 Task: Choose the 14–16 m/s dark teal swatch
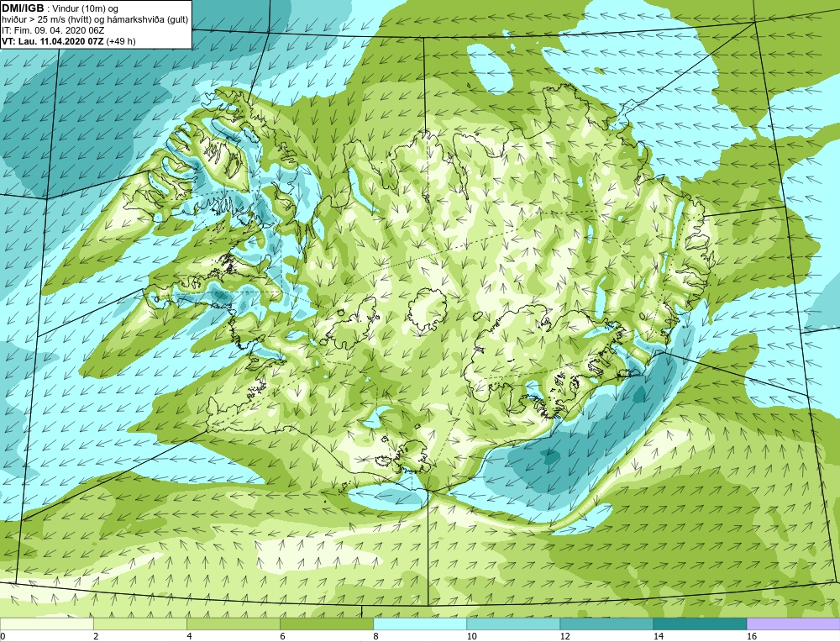click(700, 624)
